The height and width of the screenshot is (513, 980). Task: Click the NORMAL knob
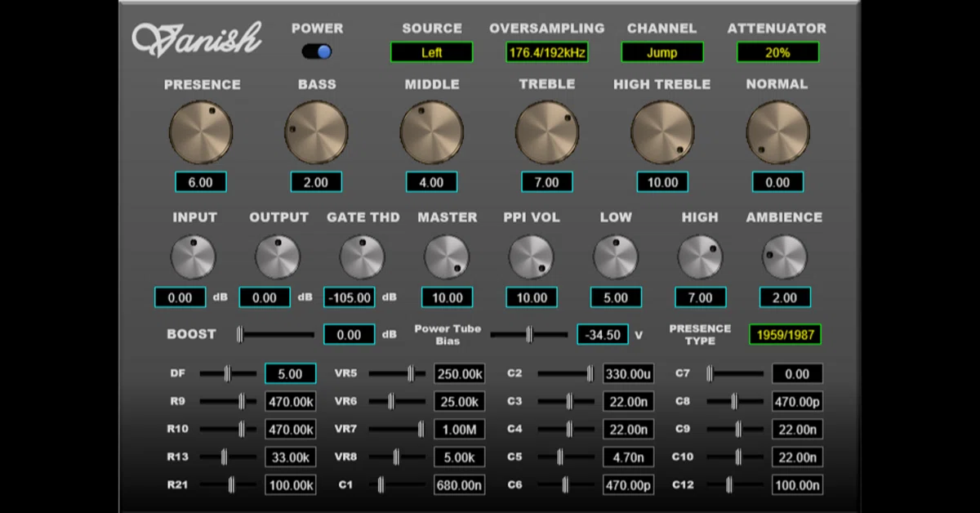777,132
